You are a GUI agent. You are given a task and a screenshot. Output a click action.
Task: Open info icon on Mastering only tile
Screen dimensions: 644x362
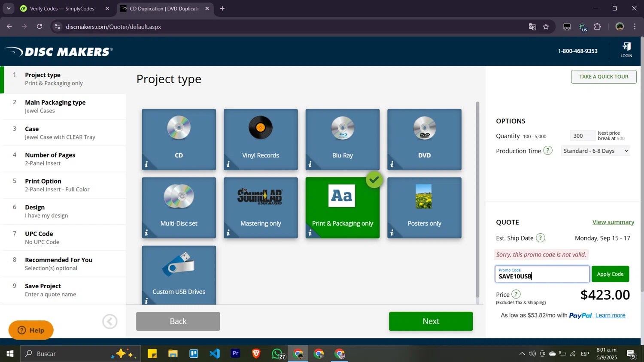tap(228, 233)
